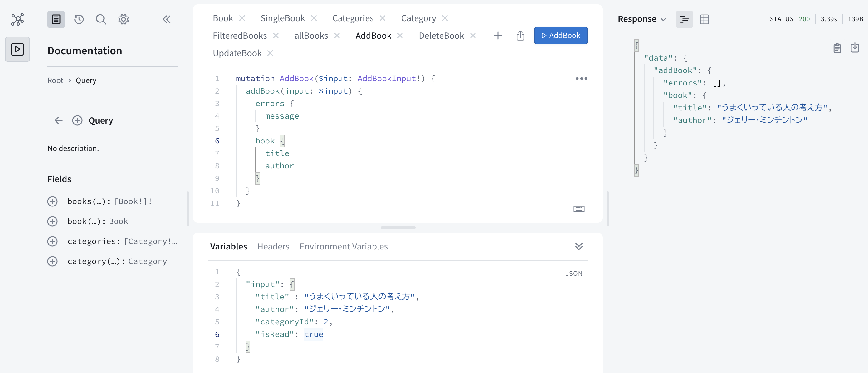Click the horizontal editor resize handle
Screen dimensions: 868x373
pos(398,228)
